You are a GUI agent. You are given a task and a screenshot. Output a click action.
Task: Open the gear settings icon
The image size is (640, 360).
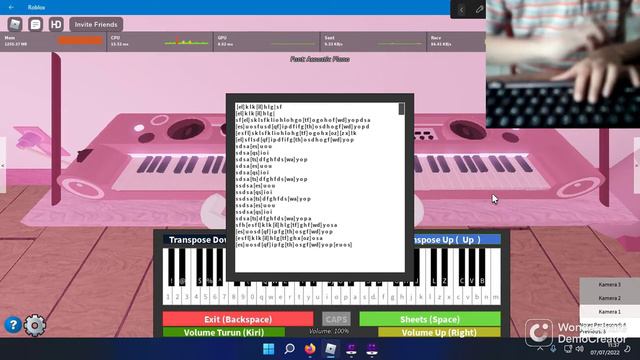click(35, 325)
